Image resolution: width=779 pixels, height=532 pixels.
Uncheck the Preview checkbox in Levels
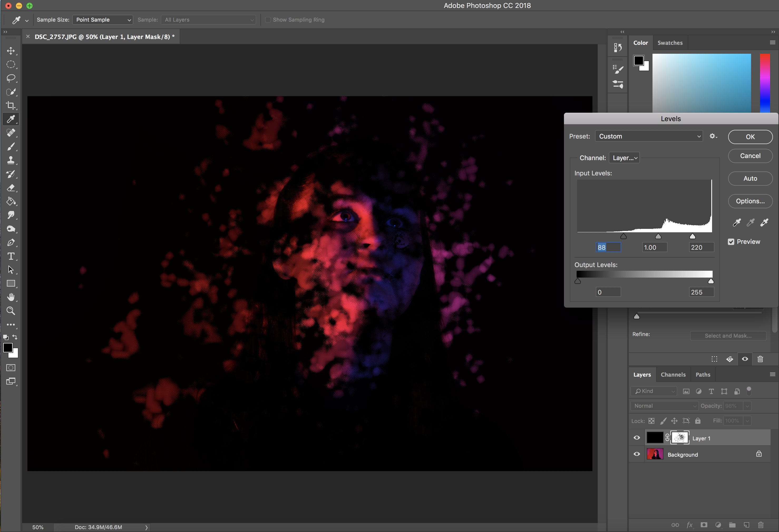click(x=731, y=242)
